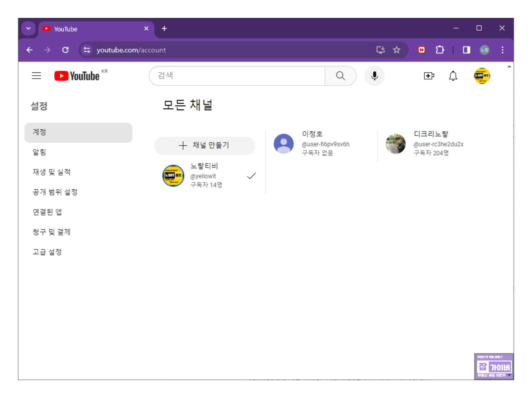The height and width of the screenshot is (398, 532).
Task: Toggle the Chrome side panel
Action: [466, 50]
